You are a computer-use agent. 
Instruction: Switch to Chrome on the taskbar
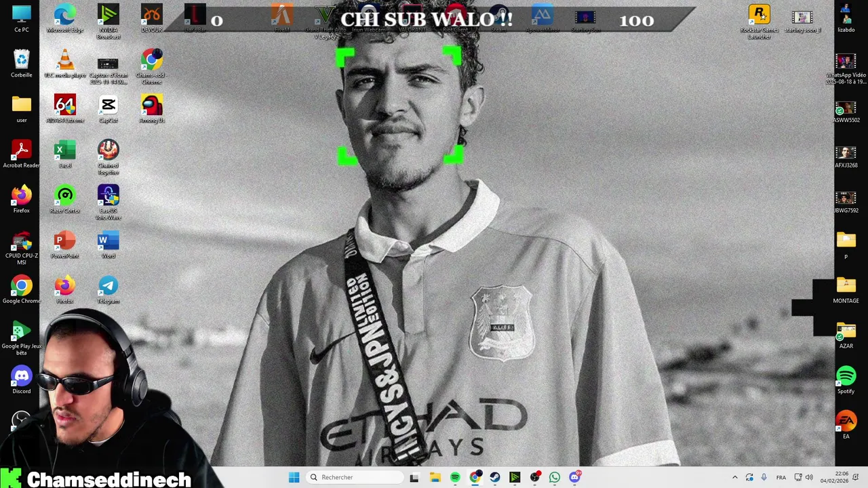[x=475, y=477]
